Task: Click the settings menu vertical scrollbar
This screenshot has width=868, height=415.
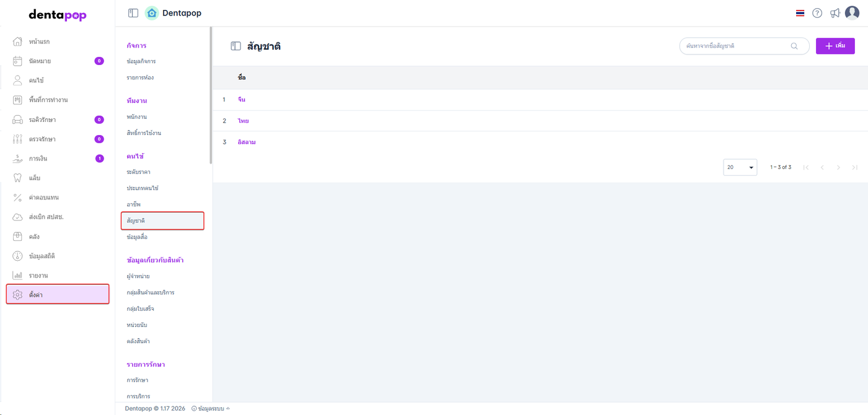Action: coord(211,95)
